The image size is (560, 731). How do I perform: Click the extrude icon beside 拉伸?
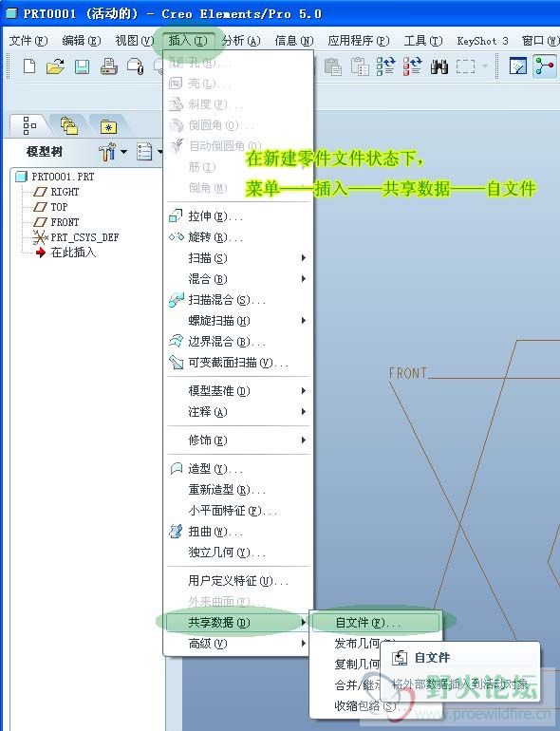(x=176, y=216)
